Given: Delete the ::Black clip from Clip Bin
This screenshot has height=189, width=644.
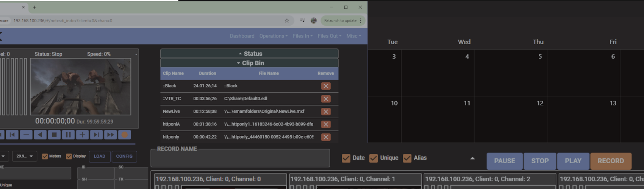Looking at the screenshot, I should click(325, 86).
